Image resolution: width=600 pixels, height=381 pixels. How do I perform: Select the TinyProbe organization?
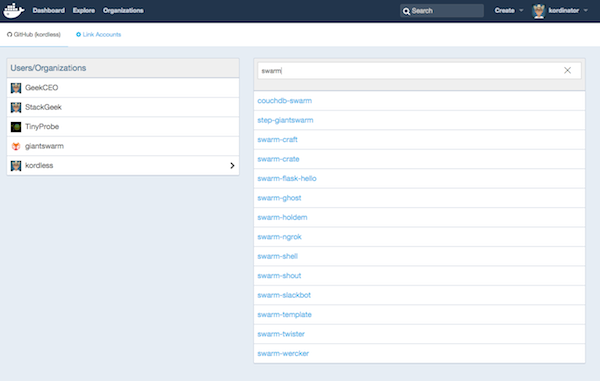(123, 127)
